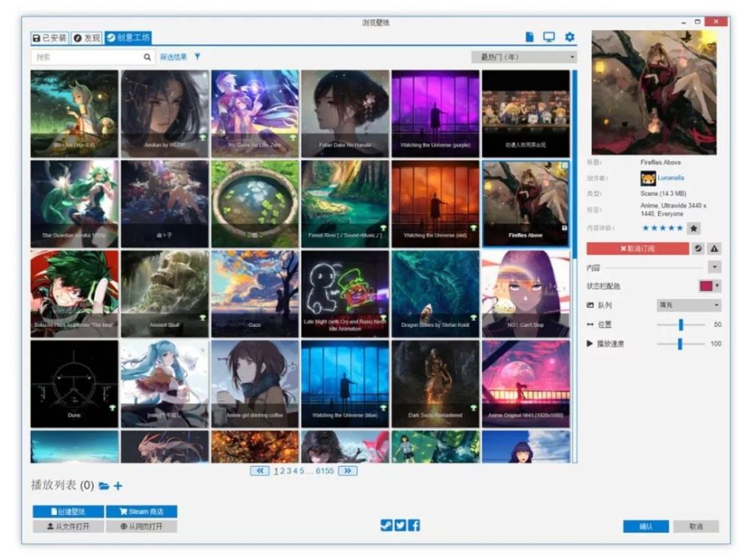Screen dimensions: 752x560
Task: Click the 位置 arrow icon
Action: pos(590,325)
